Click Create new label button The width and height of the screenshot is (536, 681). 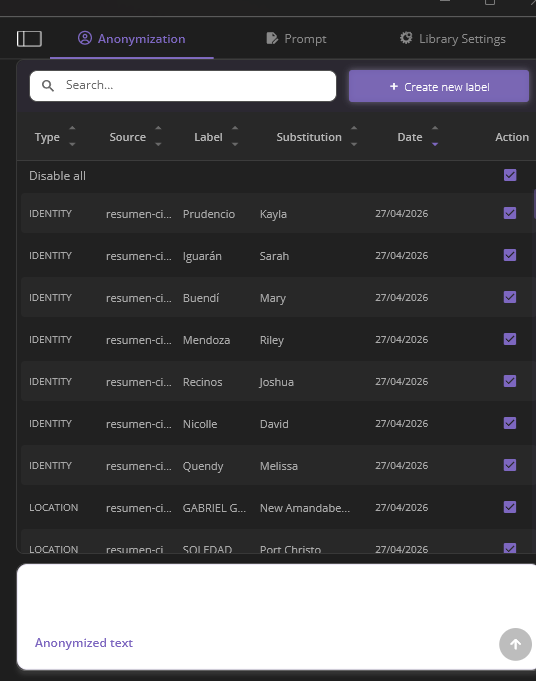(439, 86)
